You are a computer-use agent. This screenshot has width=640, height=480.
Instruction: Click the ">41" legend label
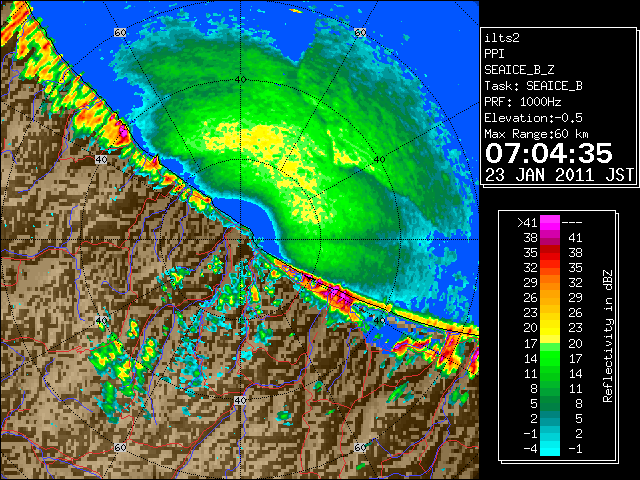527,223
